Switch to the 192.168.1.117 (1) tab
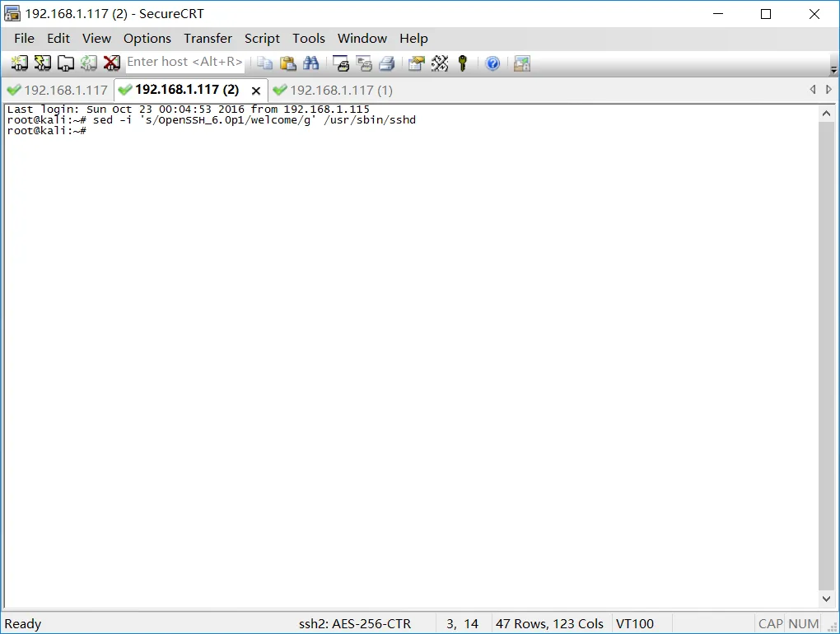This screenshot has width=840, height=634. click(334, 90)
